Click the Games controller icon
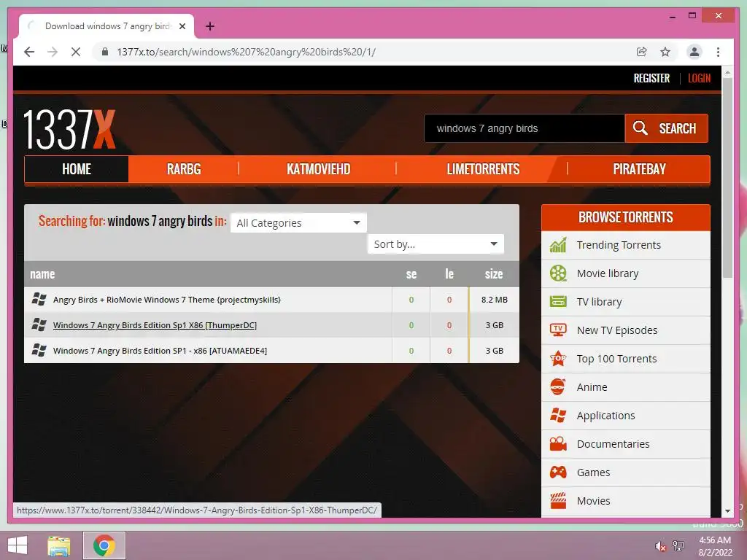 (558, 472)
